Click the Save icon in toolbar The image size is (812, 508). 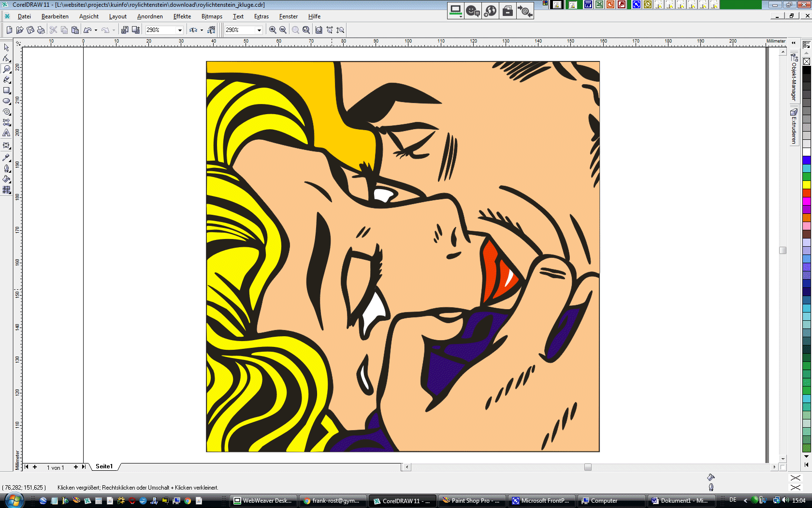tap(30, 30)
